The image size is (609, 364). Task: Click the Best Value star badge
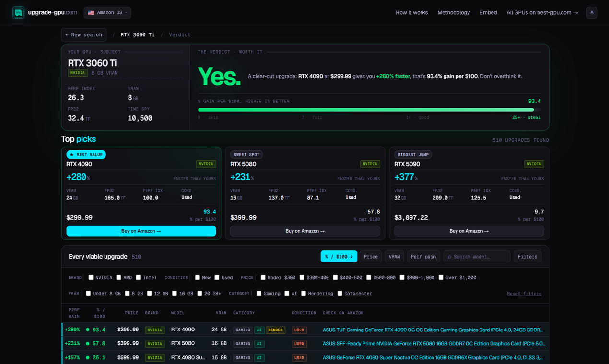coord(86,155)
